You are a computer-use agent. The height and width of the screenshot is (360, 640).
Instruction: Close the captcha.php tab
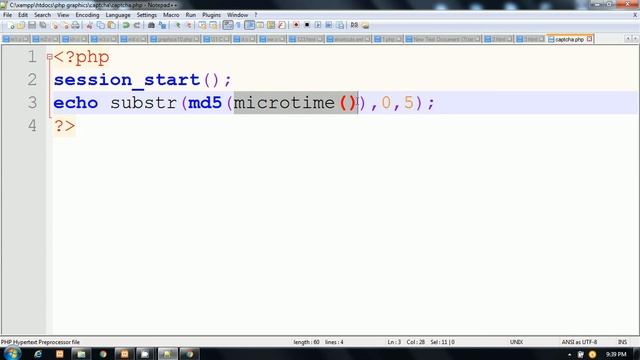tap(589, 39)
